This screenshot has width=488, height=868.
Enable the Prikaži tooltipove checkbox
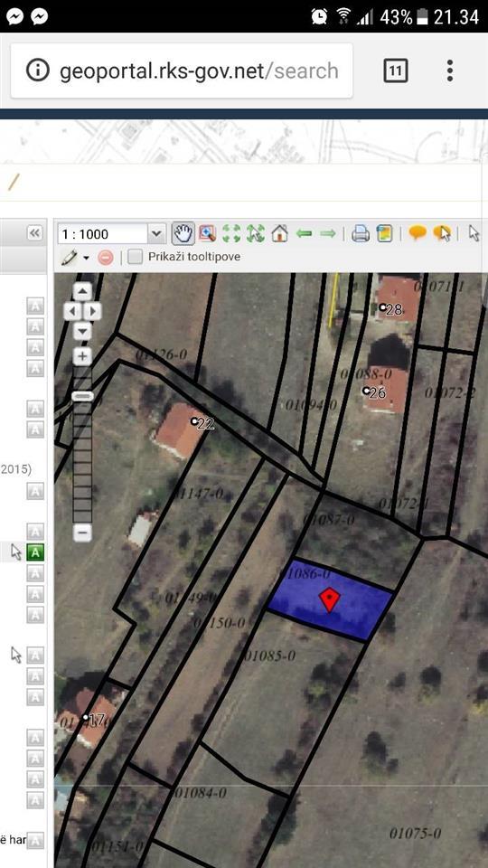coord(135,257)
